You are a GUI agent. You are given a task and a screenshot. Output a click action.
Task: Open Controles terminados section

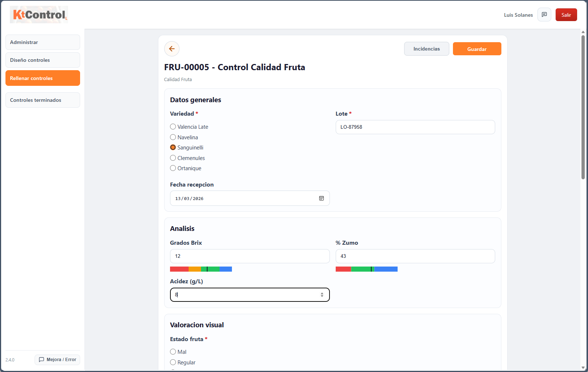pyautogui.click(x=43, y=100)
